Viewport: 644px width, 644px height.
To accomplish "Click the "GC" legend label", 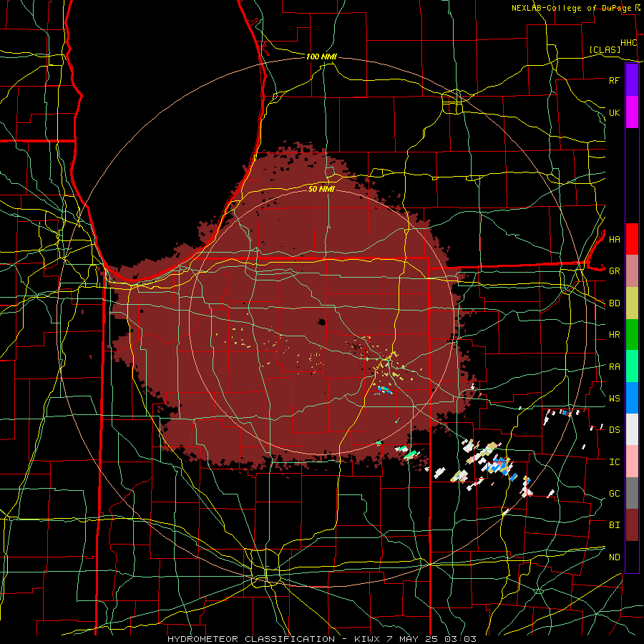I will click(614, 493).
